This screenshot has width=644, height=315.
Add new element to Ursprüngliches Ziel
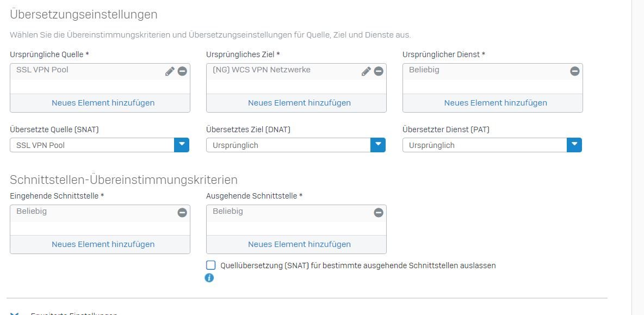(299, 103)
